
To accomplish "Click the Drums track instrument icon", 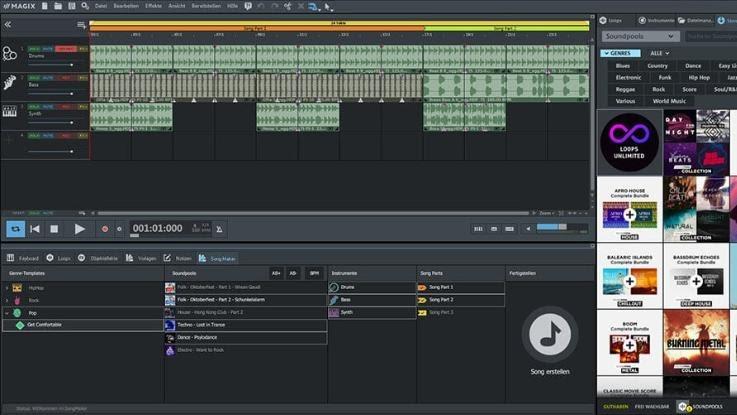I will pyautogui.click(x=9, y=54).
